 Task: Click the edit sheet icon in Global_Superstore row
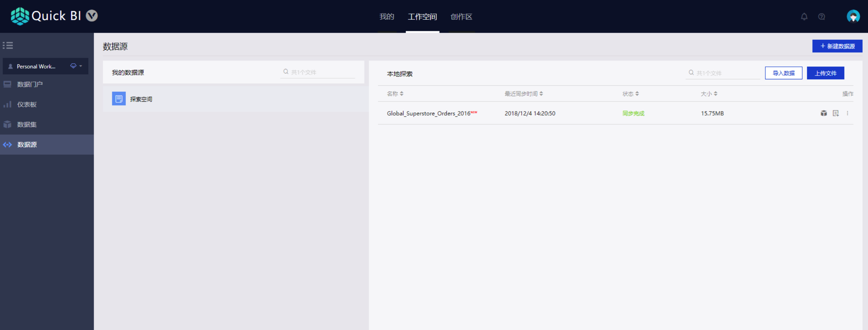tap(836, 113)
